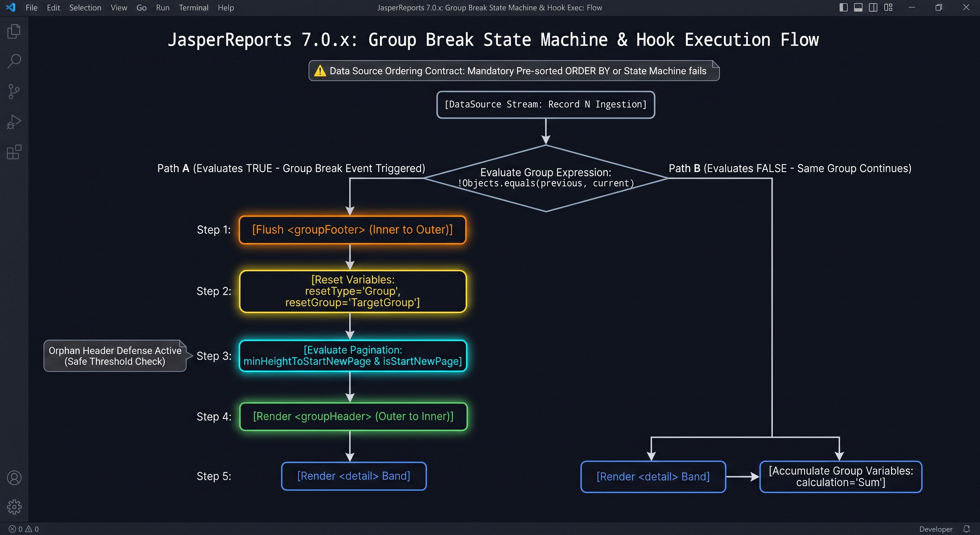This screenshot has width=980, height=535.
Task: Open the File menu
Action: 31,8
